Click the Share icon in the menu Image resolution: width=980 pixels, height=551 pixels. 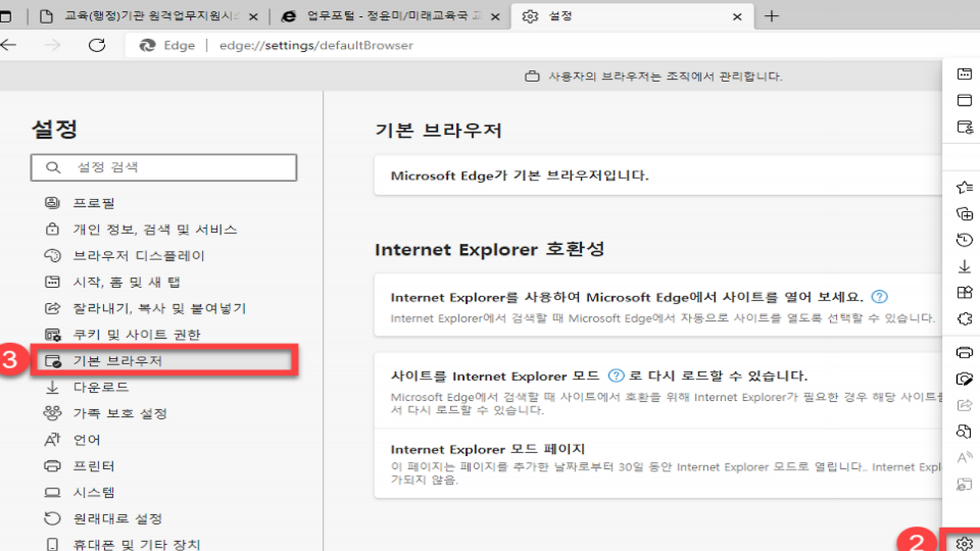click(x=965, y=406)
